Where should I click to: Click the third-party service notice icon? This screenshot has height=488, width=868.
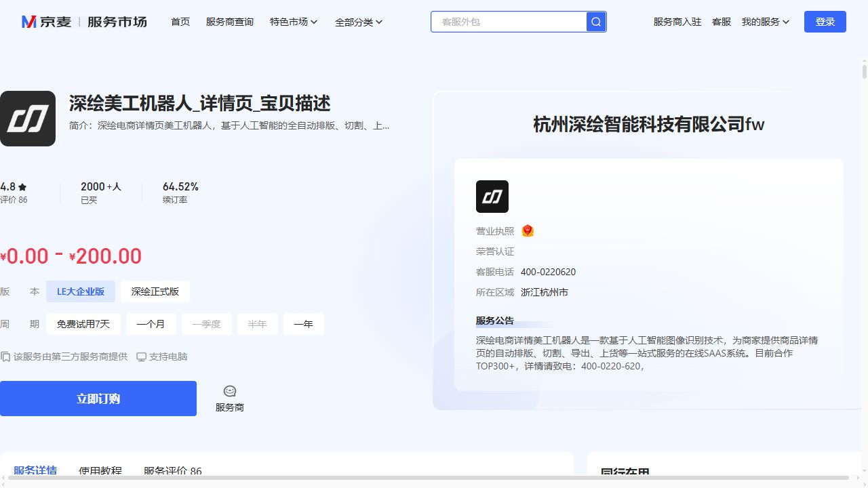[x=5, y=357]
